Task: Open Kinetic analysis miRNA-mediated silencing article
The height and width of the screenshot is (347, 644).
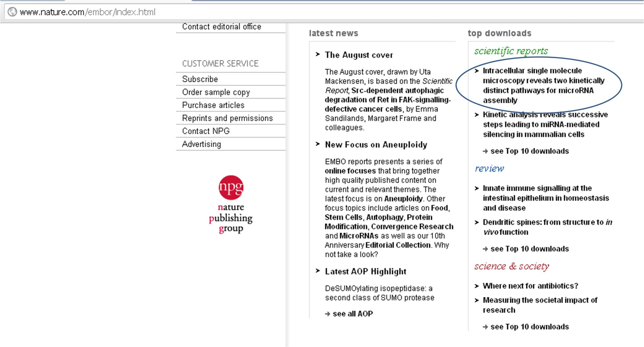Action: coord(541,124)
